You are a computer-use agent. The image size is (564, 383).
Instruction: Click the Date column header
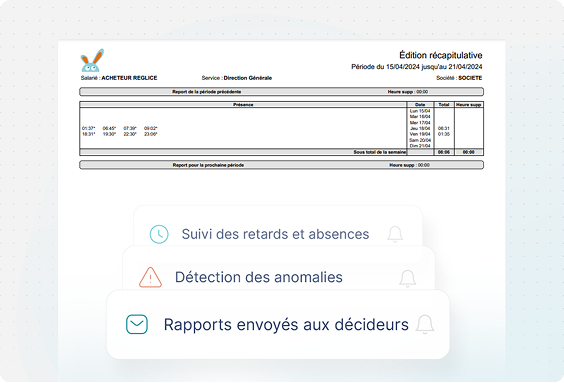420,105
